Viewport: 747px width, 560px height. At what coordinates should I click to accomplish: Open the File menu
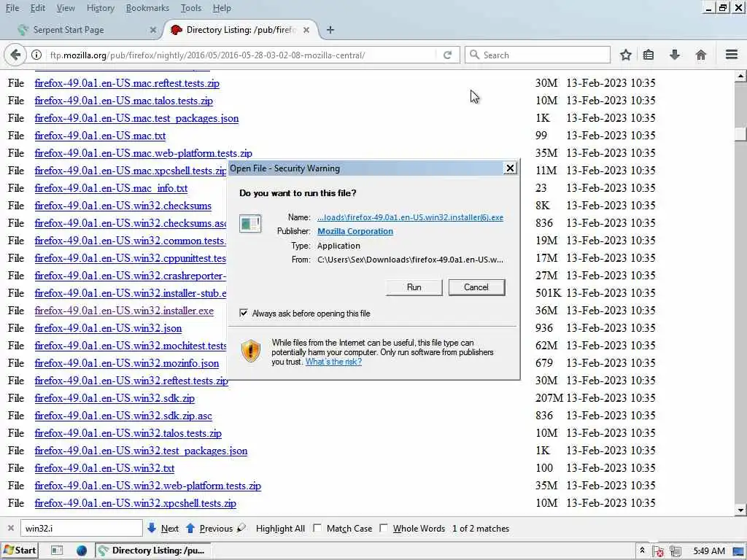coord(12,8)
